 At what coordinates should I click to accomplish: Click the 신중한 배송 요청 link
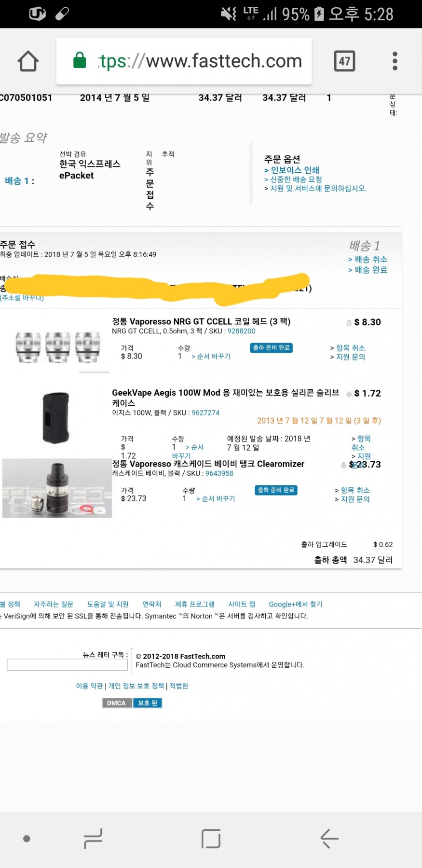pos(296,179)
